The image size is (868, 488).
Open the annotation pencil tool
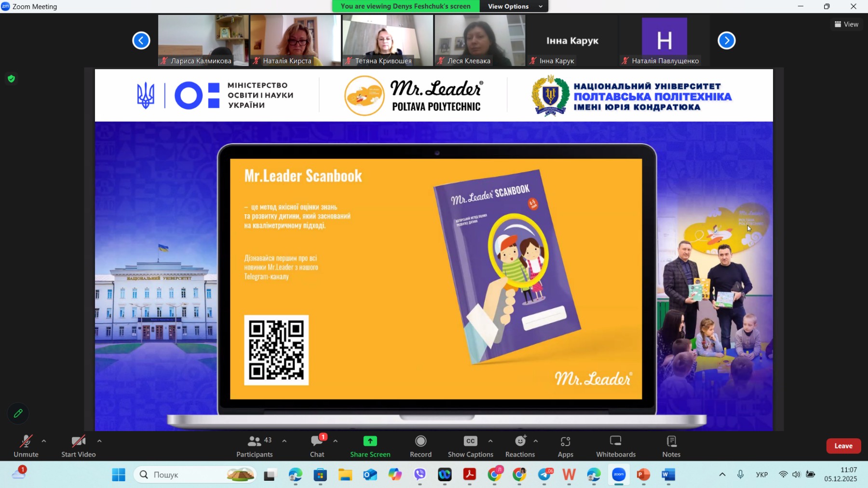tap(18, 413)
